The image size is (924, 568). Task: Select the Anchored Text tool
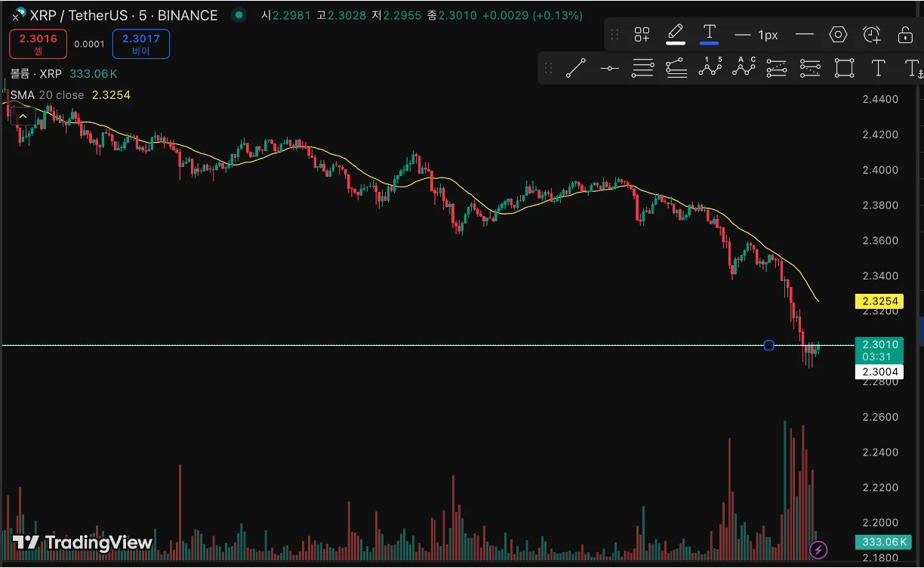pyautogui.click(x=913, y=69)
